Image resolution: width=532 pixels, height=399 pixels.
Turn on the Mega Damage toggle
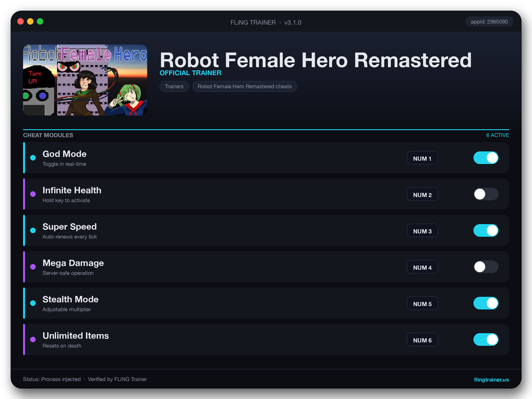click(486, 267)
